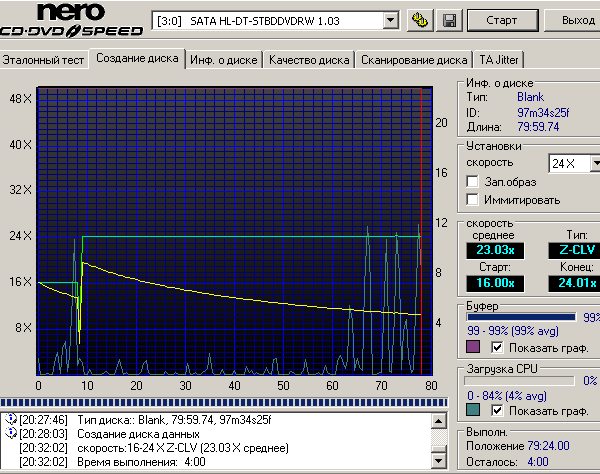The height and width of the screenshot is (474, 600).
Task: Open the Сканирование диска tab
Action: pos(414,60)
